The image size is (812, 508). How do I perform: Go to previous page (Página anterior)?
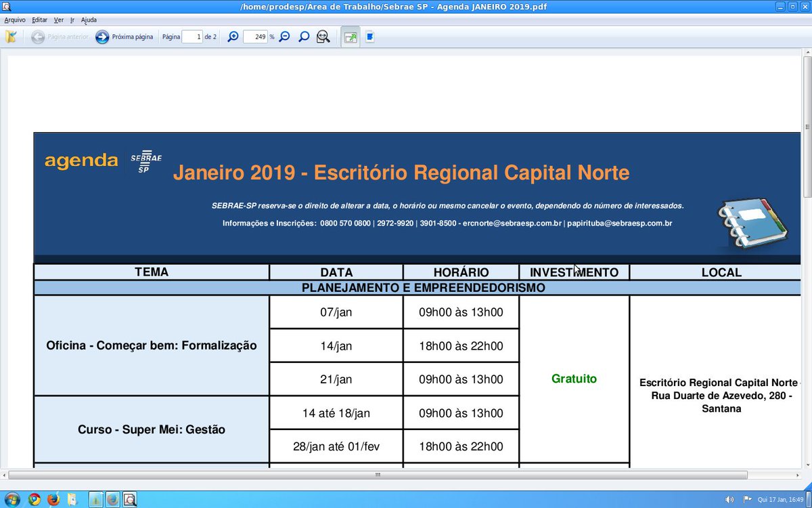(60, 37)
